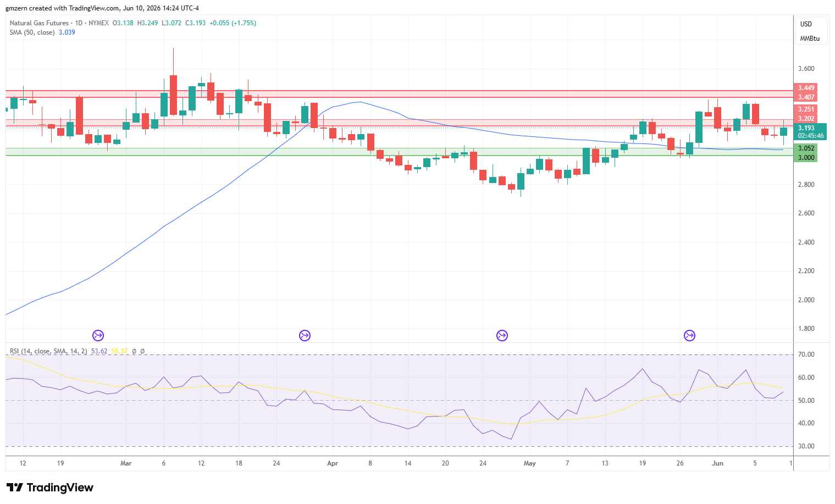The image size is (835, 504).
Task: Click the 1.800 price axis label
Action: pos(806,329)
